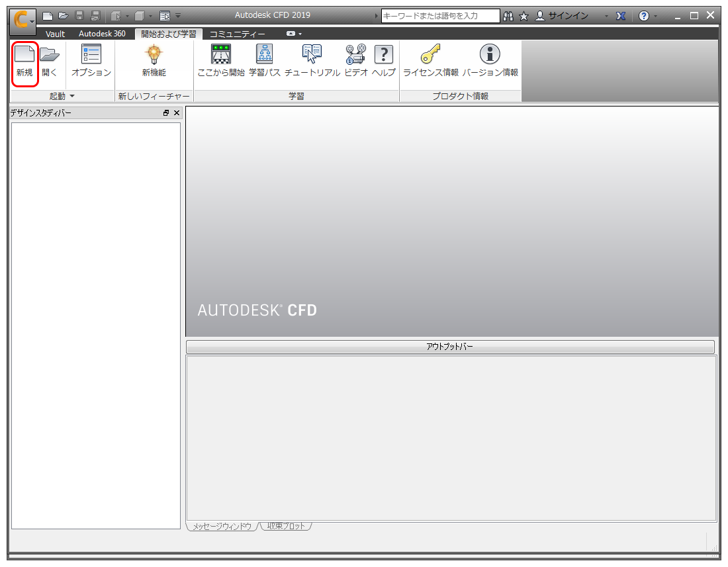Screen dimensions: 728x567
Task: Open バージョン情報 info icon
Action: [490, 60]
